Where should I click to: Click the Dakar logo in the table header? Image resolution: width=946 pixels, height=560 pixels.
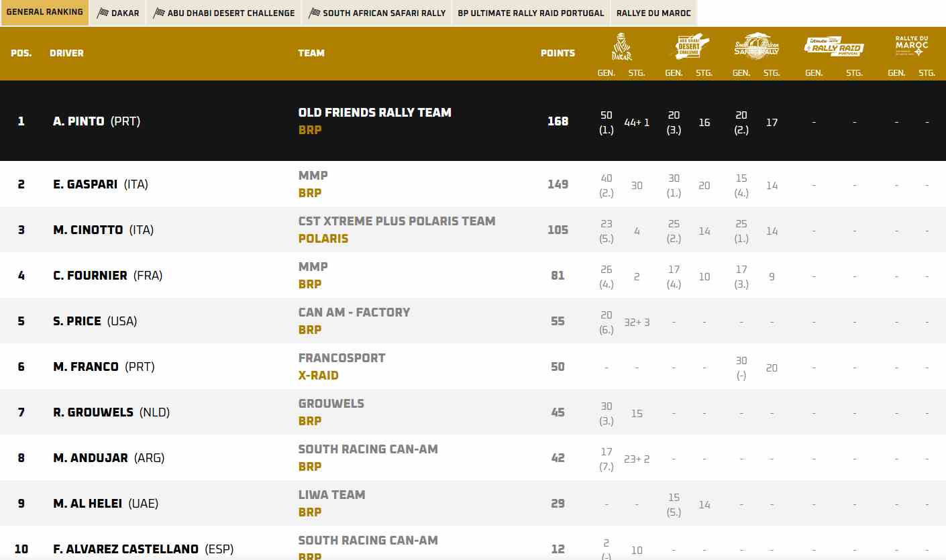click(621, 47)
